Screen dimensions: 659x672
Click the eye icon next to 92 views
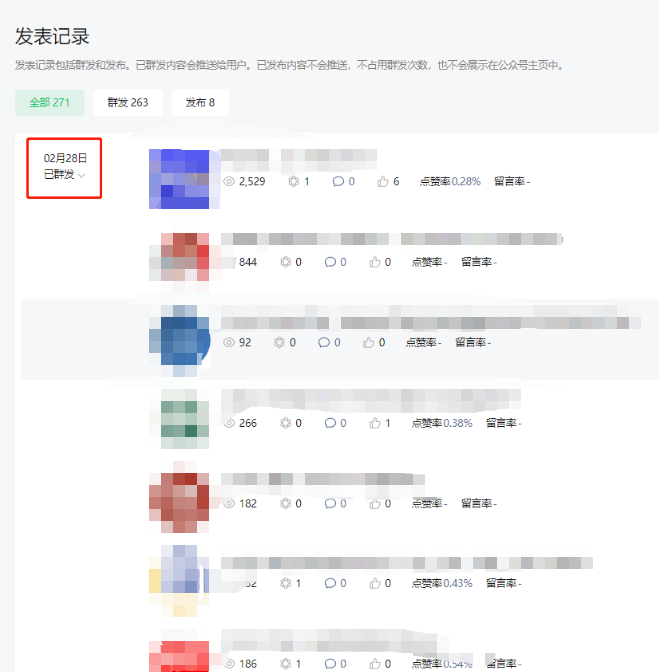click(229, 342)
